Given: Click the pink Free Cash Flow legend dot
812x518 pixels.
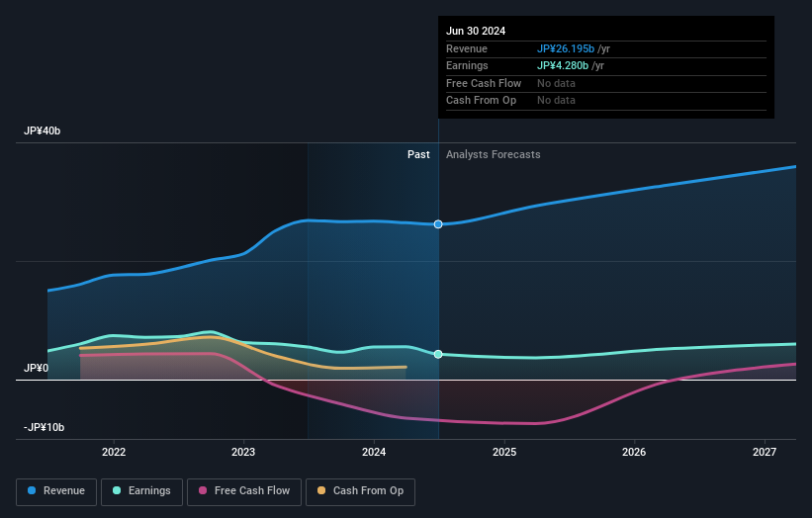Looking at the screenshot, I should (x=203, y=490).
